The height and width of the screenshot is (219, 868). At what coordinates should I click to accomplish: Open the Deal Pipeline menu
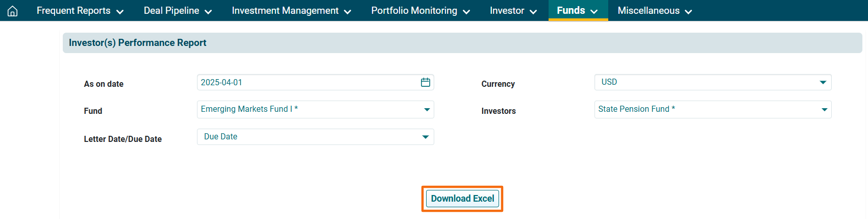pyautogui.click(x=178, y=11)
